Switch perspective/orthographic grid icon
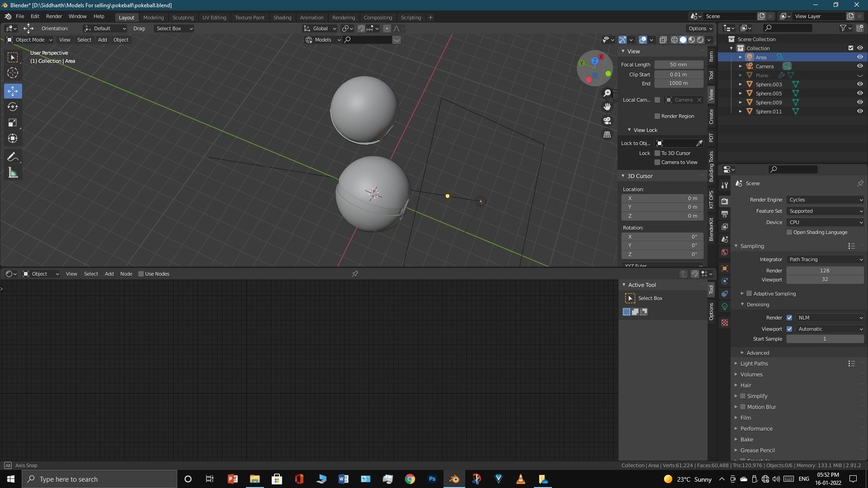This screenshot has height=488, width=868. pos(607,135)
